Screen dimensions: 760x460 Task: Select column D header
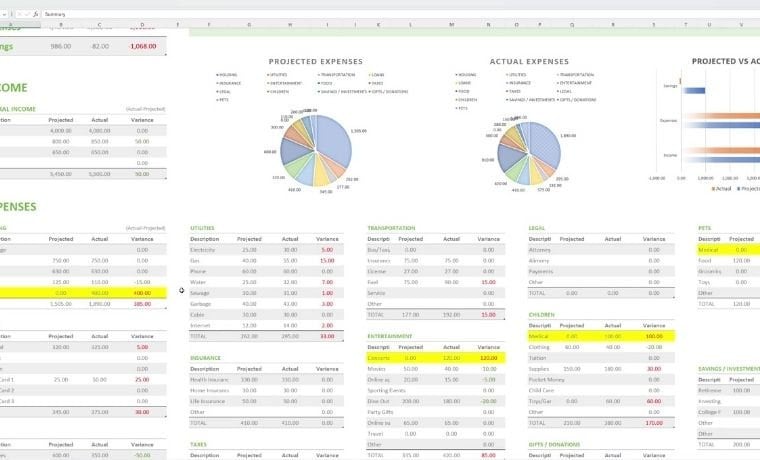tap(142, 25)
